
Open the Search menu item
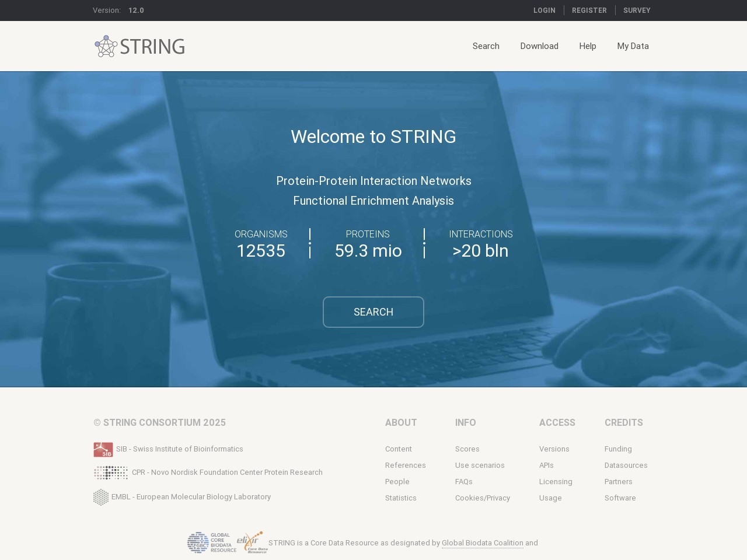pyautogui.click(x=486, y=46)
